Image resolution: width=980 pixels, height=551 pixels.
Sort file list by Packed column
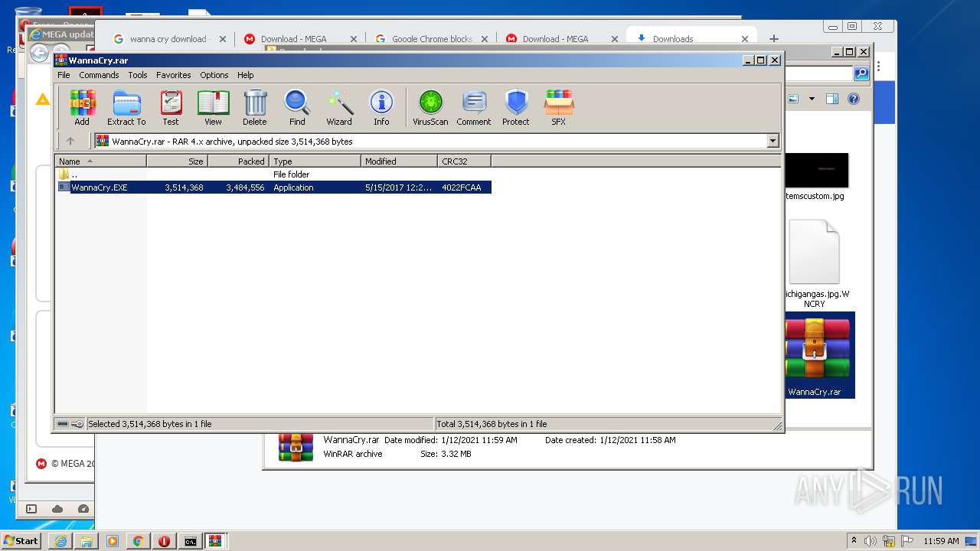click(x=238, y=161)
